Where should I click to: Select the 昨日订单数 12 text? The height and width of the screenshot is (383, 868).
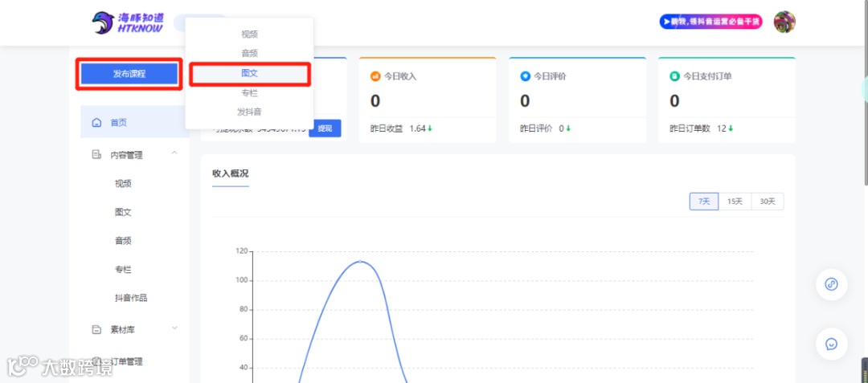(698, 128)
